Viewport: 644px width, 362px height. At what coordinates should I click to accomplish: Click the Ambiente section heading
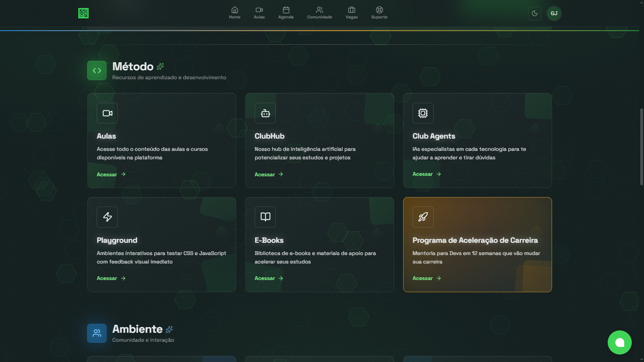137,329
